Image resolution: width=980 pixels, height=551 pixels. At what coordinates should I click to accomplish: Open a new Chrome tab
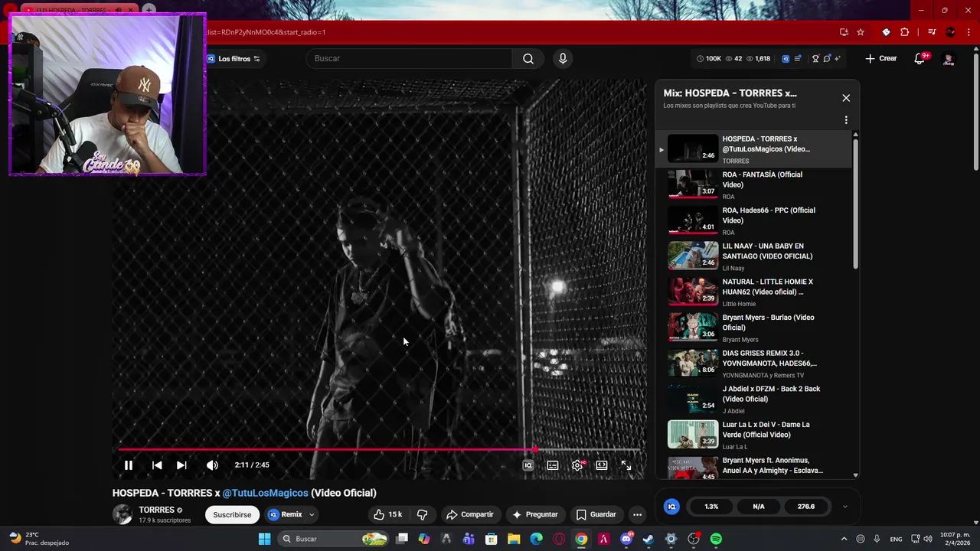coord(149,10)
